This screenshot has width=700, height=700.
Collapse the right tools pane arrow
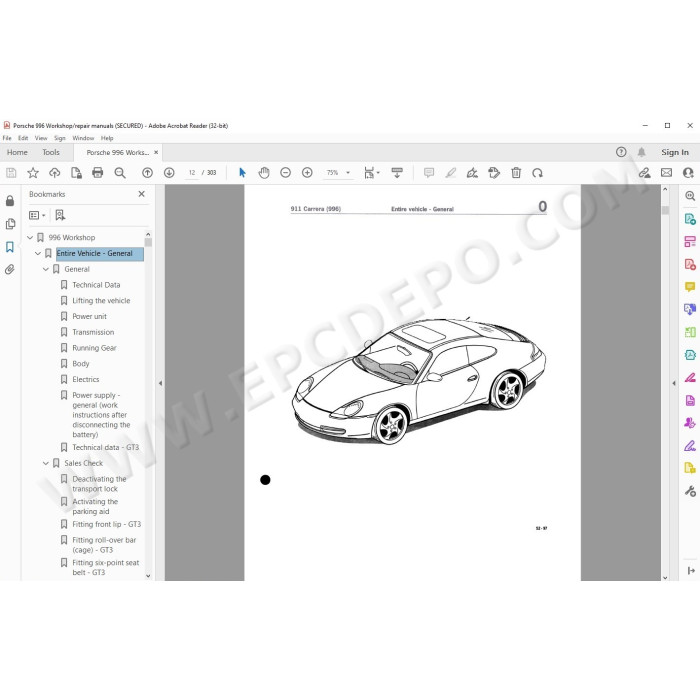(674, 383)
